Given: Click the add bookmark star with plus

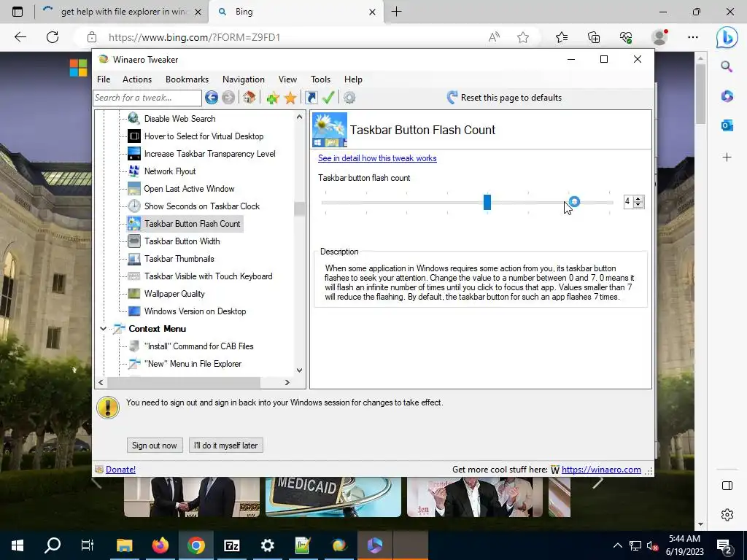Looking at the screenshot, I should 273,98.
